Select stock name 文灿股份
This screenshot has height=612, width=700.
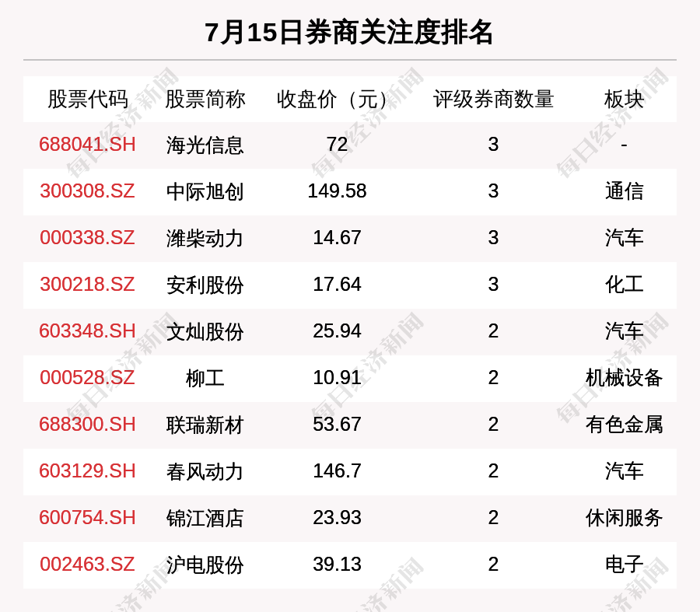(x=205, y=332)
